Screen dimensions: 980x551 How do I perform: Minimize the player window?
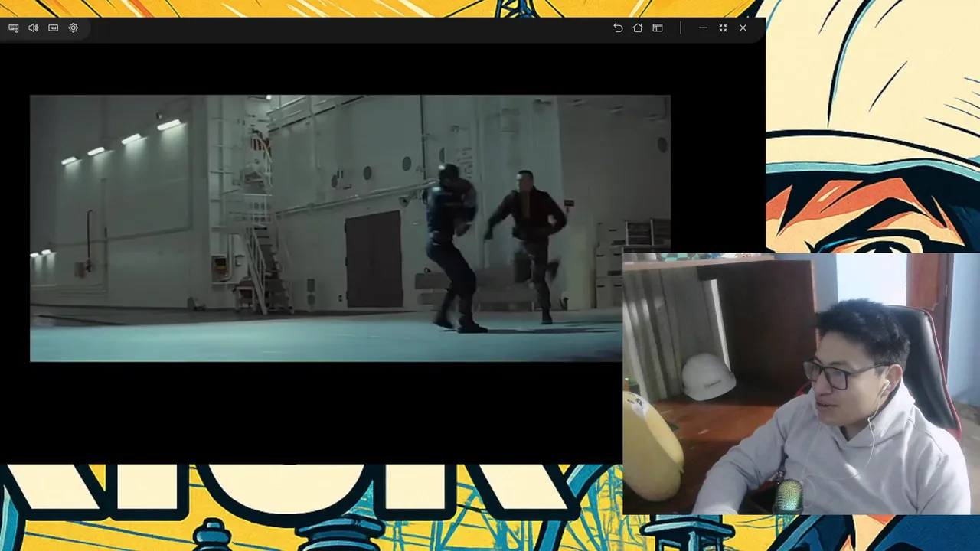(x=703, y=28)
